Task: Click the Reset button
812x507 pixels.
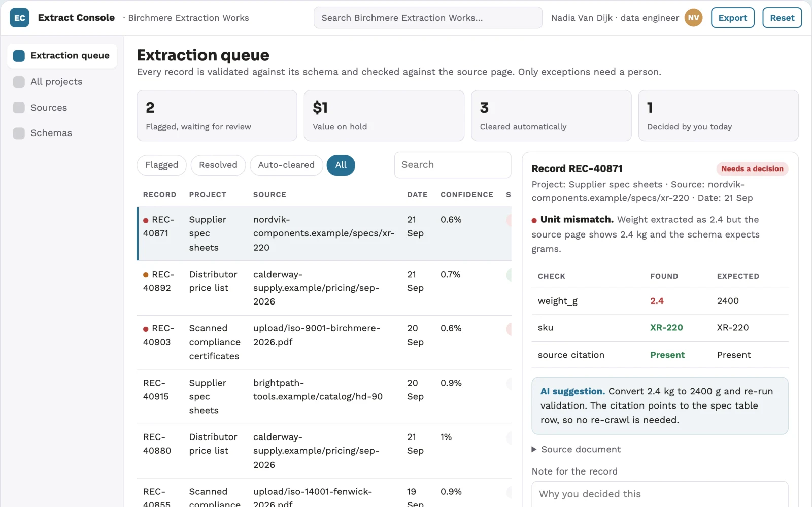Action: (x=782, y=18)
